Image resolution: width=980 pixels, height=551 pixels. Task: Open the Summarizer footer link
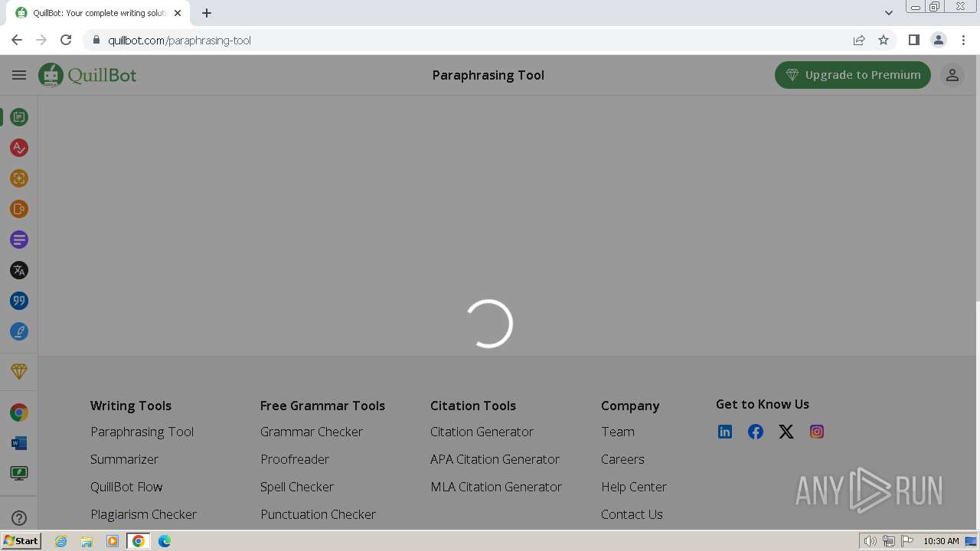click(x=124, y=459)
